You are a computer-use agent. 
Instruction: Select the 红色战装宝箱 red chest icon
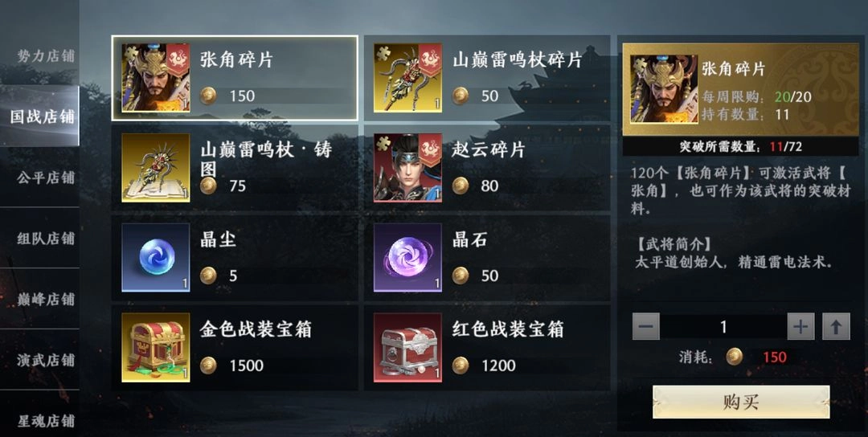click(408, 347)
